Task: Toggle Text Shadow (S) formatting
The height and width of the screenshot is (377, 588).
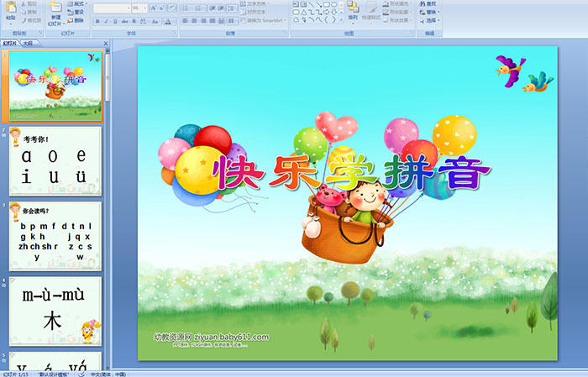Action: (134, 21)
